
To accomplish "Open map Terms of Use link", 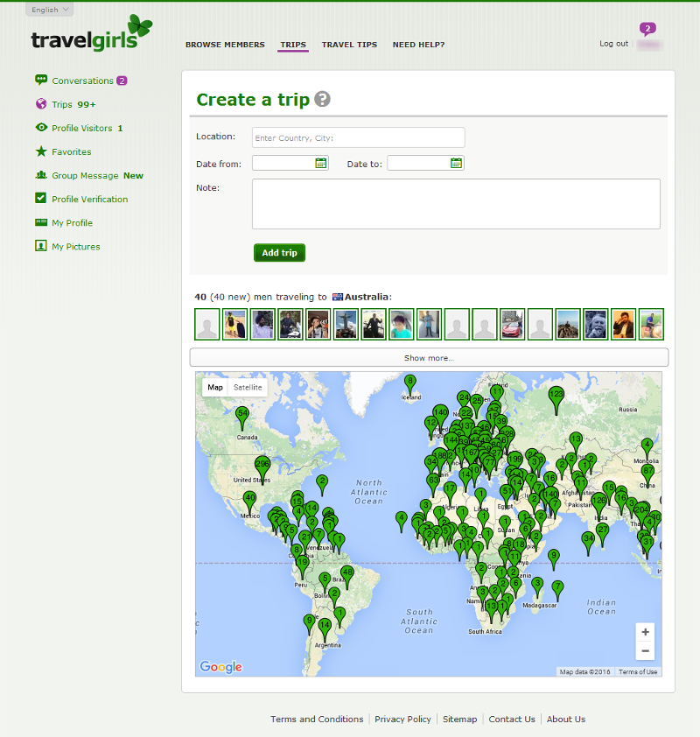I will tap(638, 671).
